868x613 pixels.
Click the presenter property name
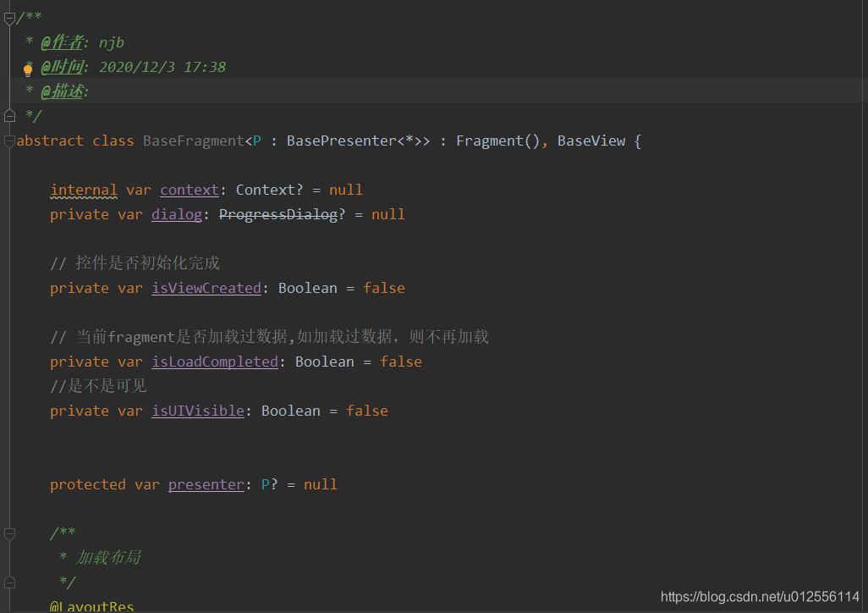pos(206,484)
